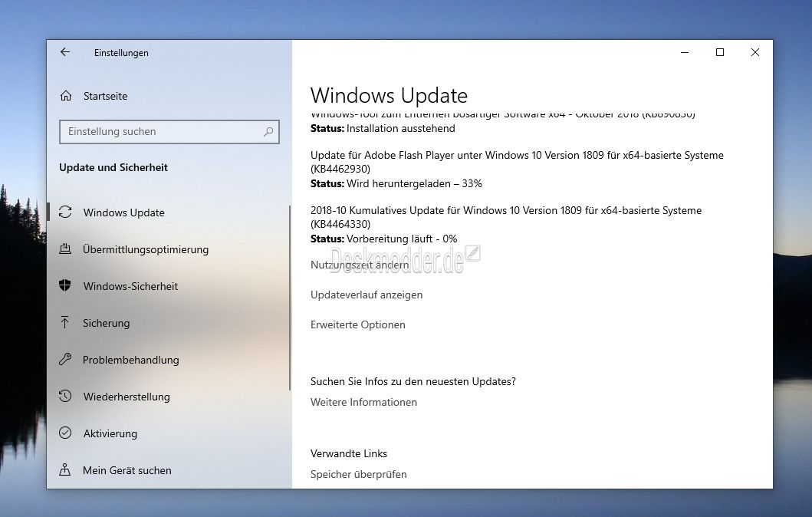Click Nutzungszeit ändern link

point(360,265)
